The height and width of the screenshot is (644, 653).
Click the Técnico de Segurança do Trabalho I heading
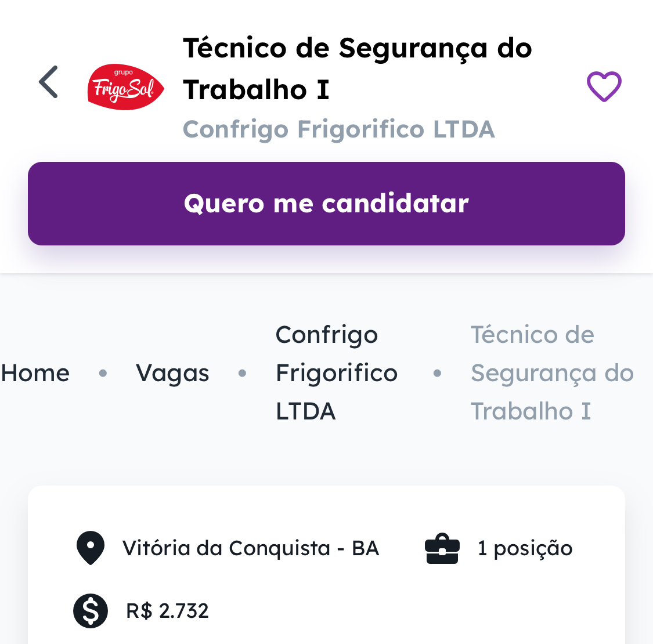tap(358, 69)
